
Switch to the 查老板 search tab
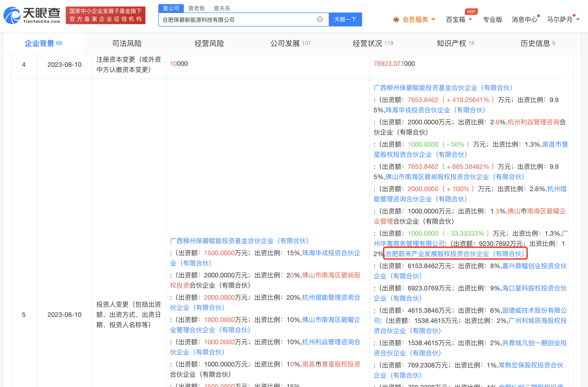click(x=196, y=8)
